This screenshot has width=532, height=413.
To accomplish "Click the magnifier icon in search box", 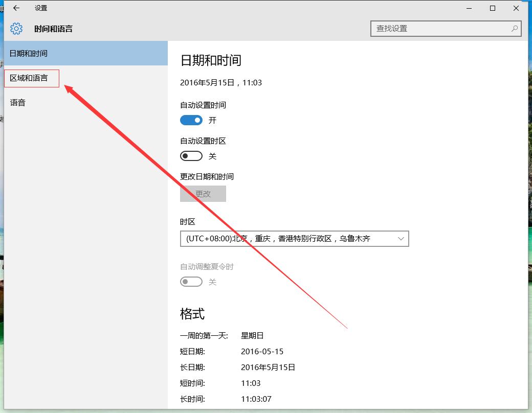I will (515, 29).
